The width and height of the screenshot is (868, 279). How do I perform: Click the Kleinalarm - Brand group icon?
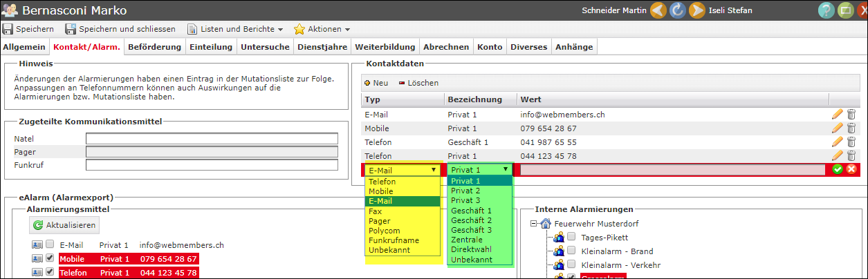[x=559, y=251]
